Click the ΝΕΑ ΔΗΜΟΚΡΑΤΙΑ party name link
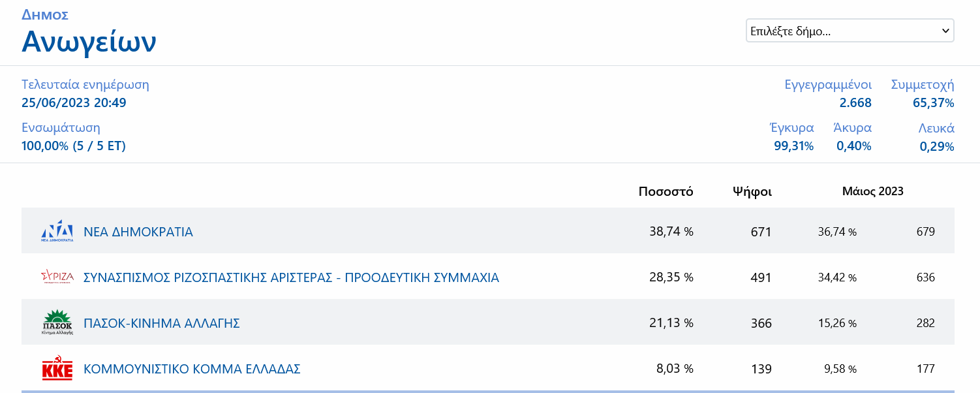980x393 pixels. [x=138, y=232]
